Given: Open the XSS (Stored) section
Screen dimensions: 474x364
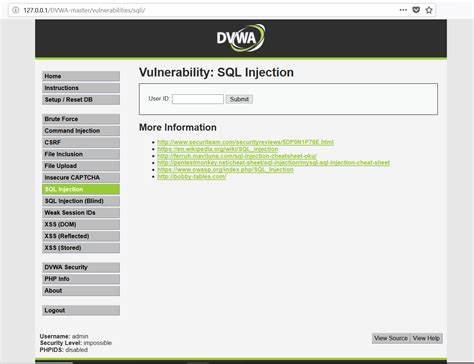Looking at the screenshot, I should 81,248.
